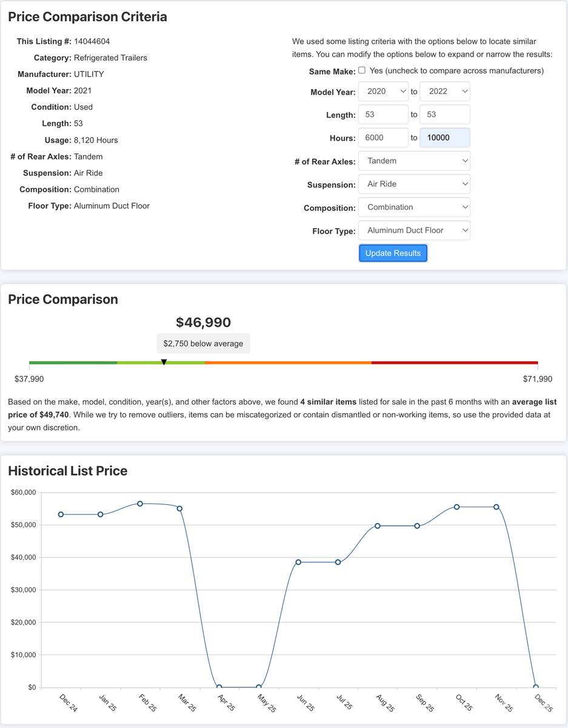This screenshot has height=728, width=568.
Task: Click the minimum Hours field showing 6000
Action: pyautogui.click(x=383, y=138)
